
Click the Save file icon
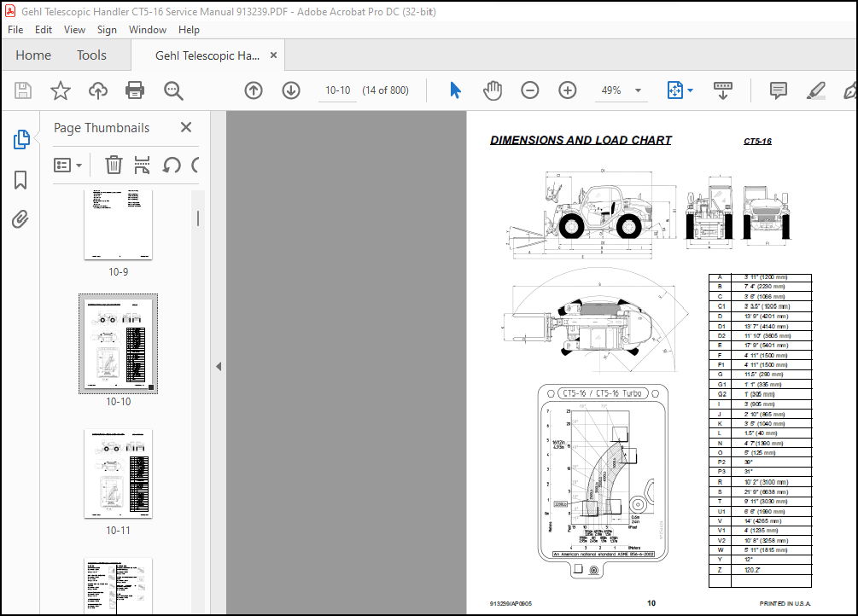tap(23, 90)
